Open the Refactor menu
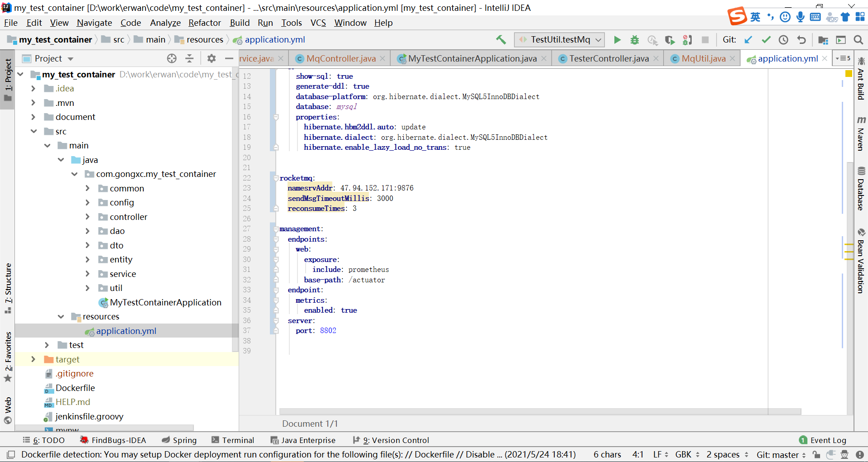Image resolution: width=868 pixels, height=462 pixels. [204, 23]
